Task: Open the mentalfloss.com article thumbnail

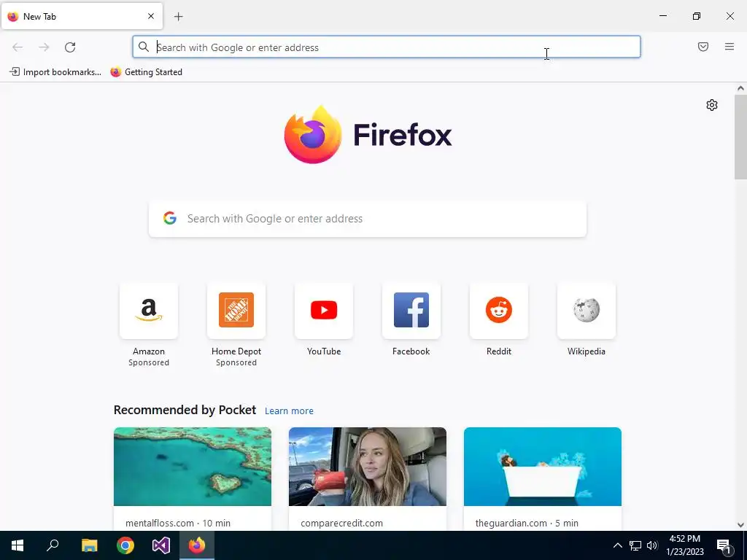Action: (x=193, y=467)
